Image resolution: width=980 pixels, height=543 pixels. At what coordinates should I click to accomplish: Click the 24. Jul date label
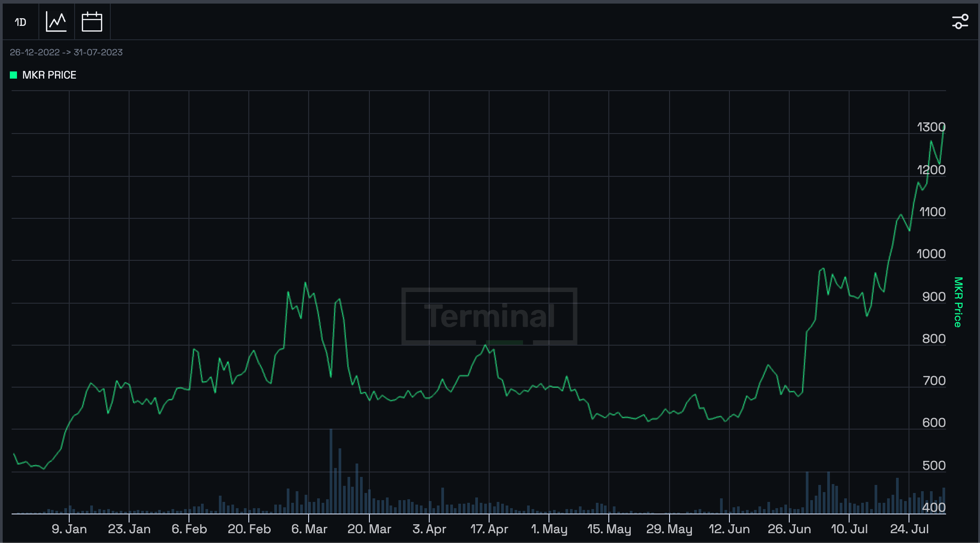click(909, 529)
